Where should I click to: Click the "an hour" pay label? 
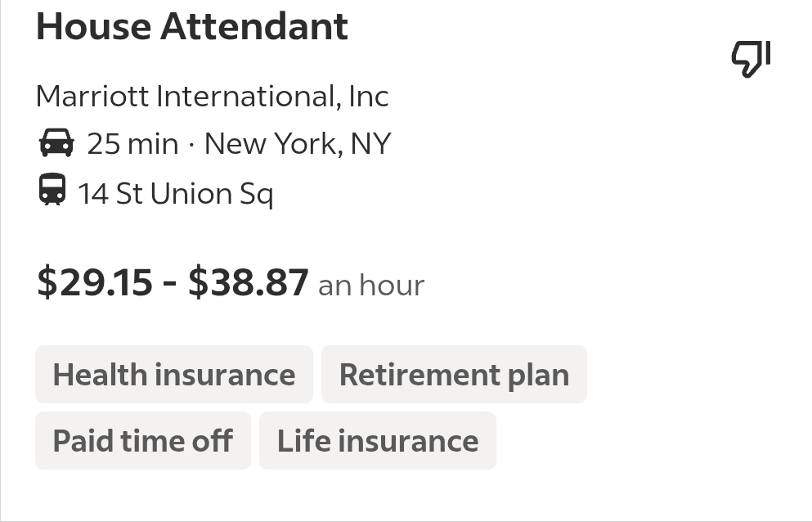(371, 286)
